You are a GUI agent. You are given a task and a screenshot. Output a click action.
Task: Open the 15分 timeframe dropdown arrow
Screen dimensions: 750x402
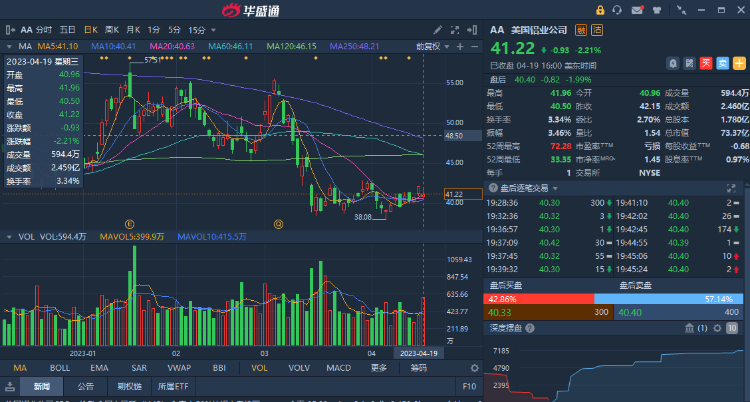click(213, 30)
